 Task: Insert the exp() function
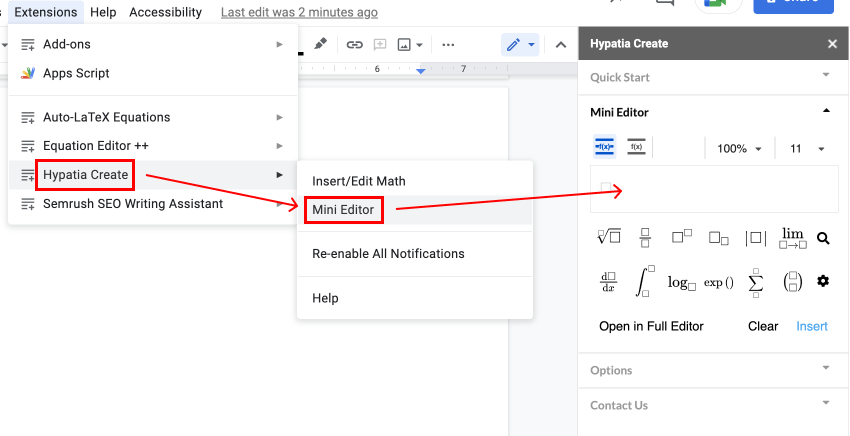(719, 283)
